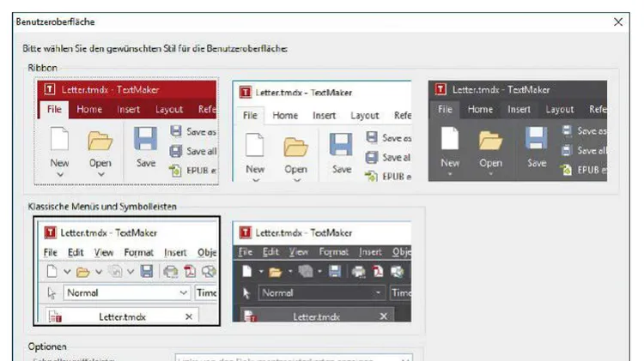Click the New document icon in dark ribbon preview
Viewport: 644px width, 361px height.
[x=450, y=139]
